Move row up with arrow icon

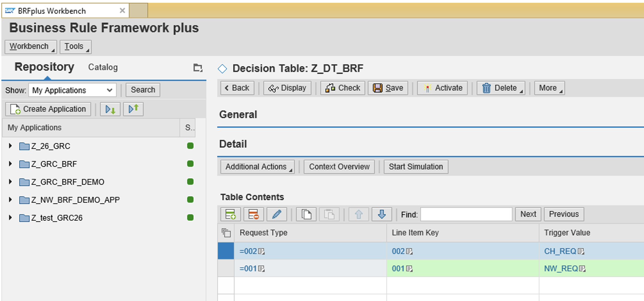point(359,214)
